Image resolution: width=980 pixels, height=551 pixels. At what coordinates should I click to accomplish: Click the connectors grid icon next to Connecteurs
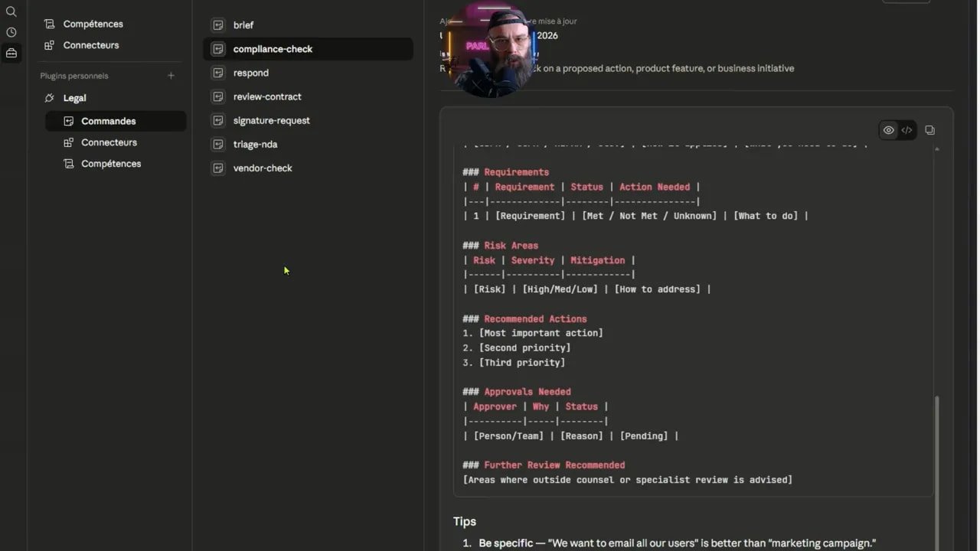pos(67,142)
